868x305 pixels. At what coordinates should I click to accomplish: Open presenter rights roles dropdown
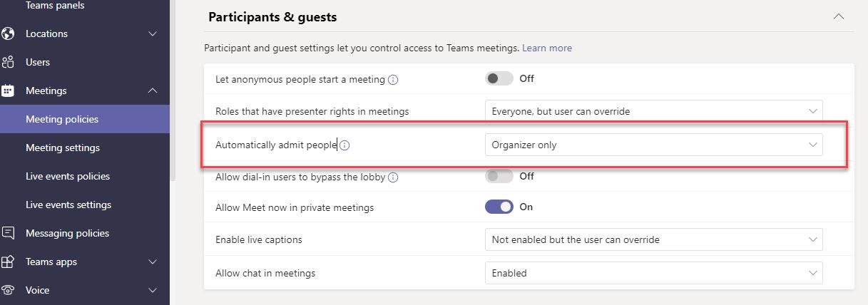click(653, 111)
